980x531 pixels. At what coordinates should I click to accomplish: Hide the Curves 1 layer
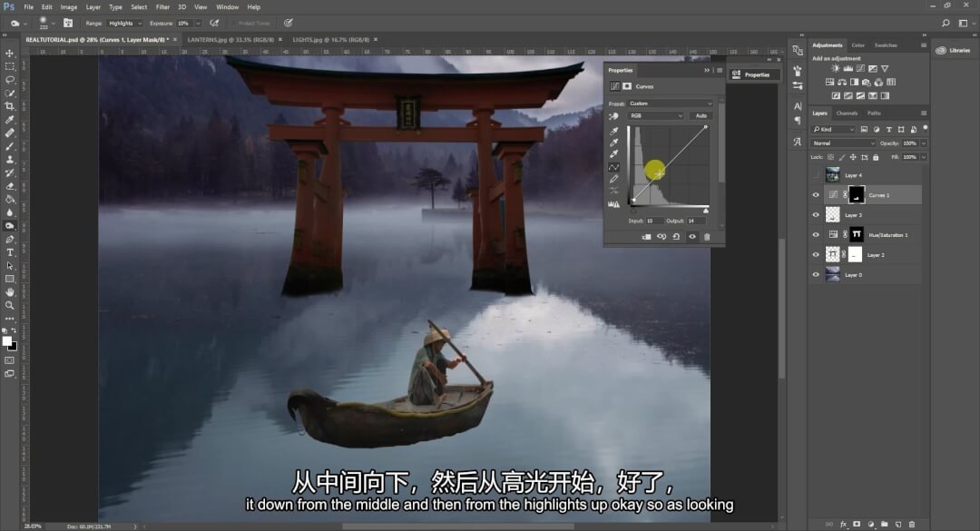pos(816,195)
